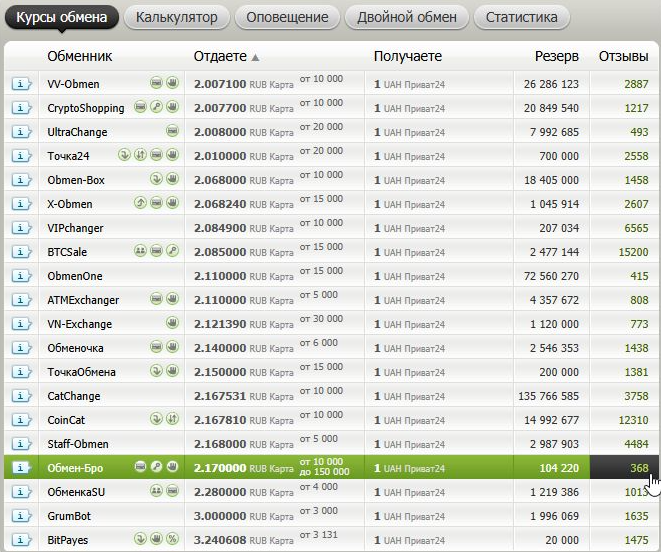Screen dimensions: 661x552
Task: Click the people badge icon on ОбменкаSU
Action: (x=156, y=491)
